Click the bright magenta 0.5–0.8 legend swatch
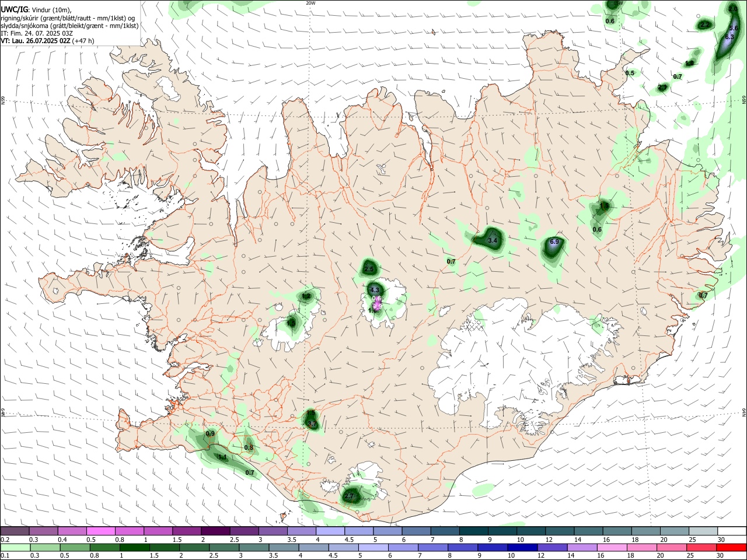Screen dimensions: 747x560 [x=100, y=531]
